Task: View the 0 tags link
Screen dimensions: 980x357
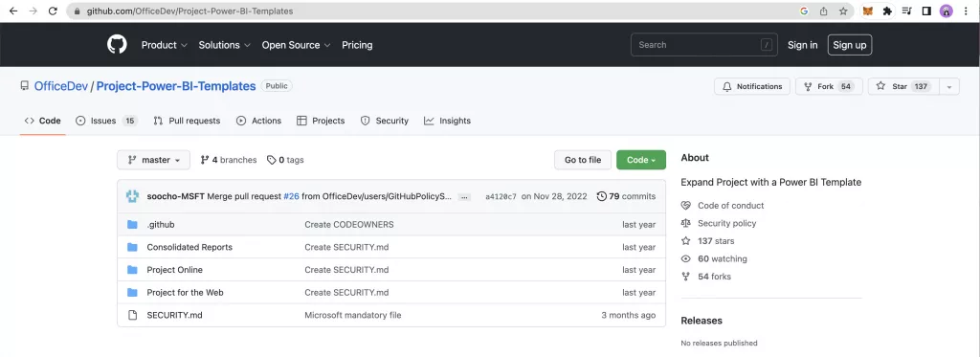Action: pos(285,160)
